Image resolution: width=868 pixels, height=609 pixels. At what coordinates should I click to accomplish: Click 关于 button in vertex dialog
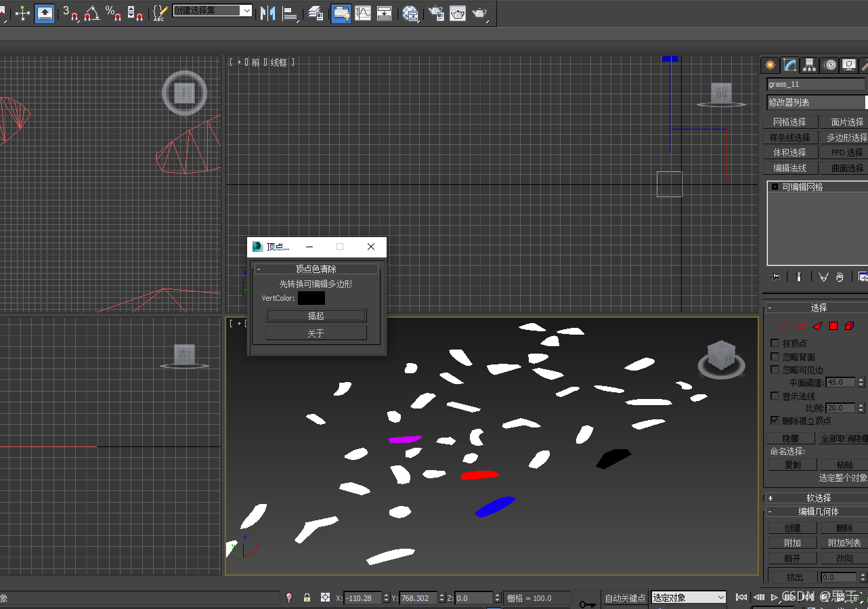(316, 333)
